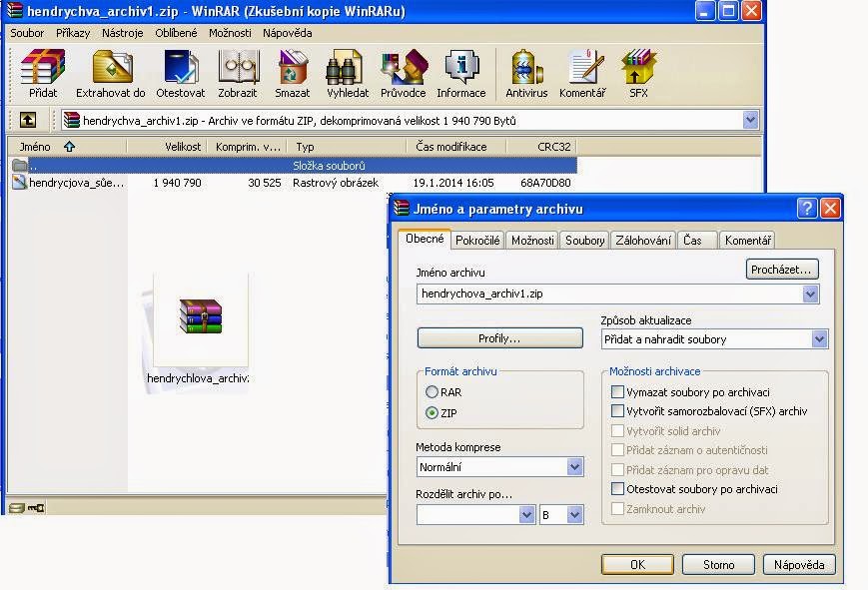Switch to the Možnosti dialog tab
Viewport: 868px width, 590px height.
[x=532, y=241]
